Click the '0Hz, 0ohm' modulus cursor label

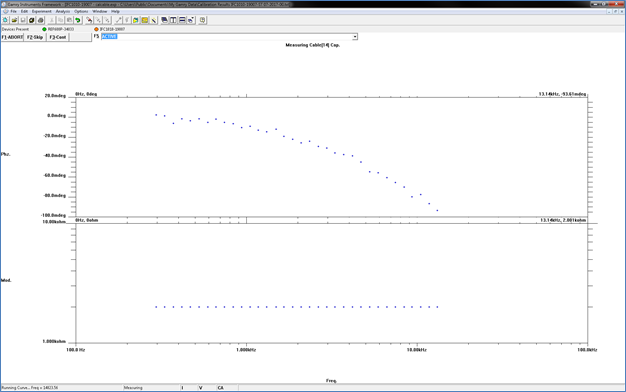(x=87, y=220)
